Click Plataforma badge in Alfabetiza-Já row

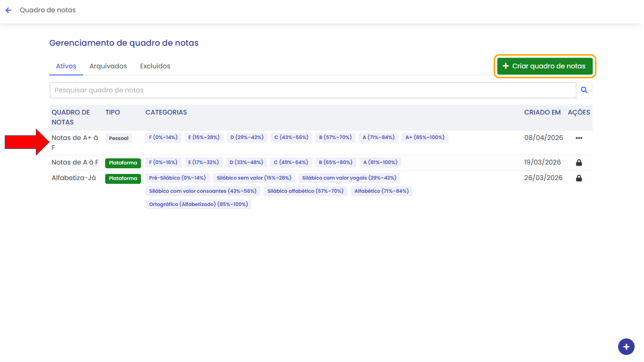coord(123,178)
